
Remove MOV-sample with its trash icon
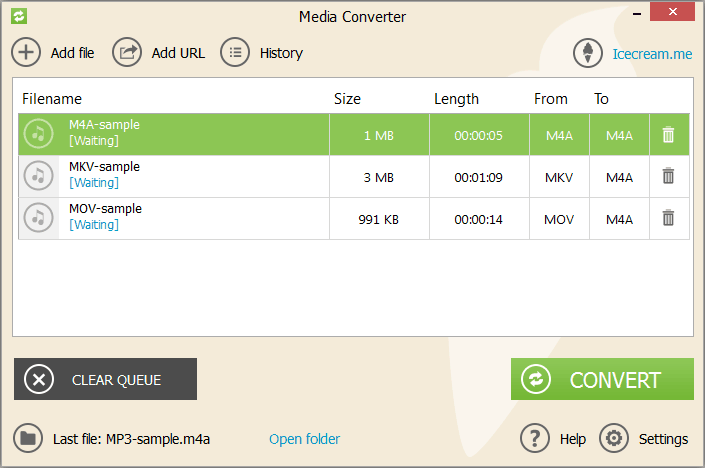669,218
